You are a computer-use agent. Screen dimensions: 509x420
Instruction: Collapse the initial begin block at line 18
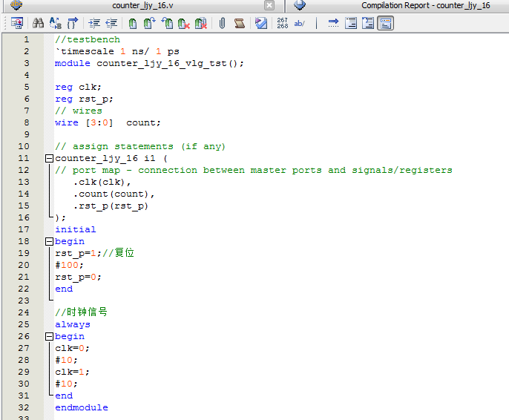49,241
